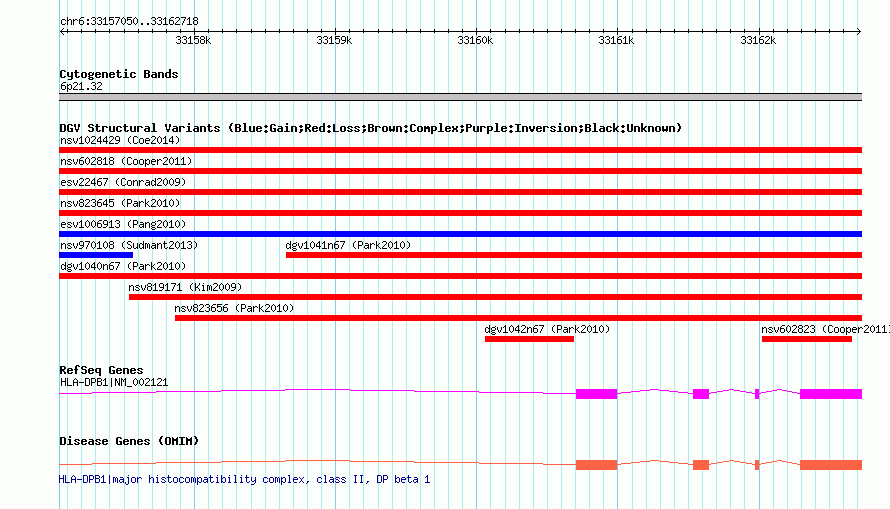This screenshot has height=509, width=890.
Task: Click the nsv1024429 (Coe2014) label
Action: click(x=120, y=140)
